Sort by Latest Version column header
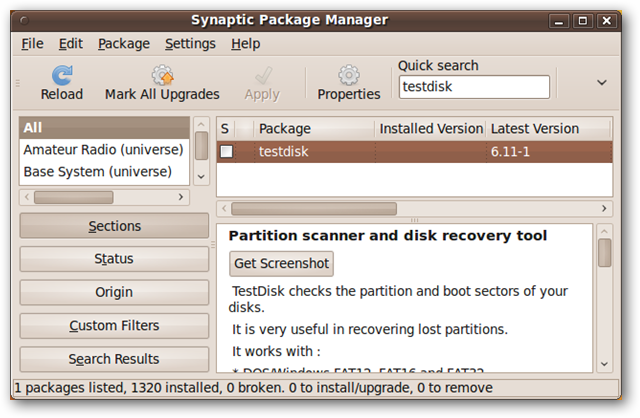The width and height of the screenshot is (640, 418). pos(549,129)
